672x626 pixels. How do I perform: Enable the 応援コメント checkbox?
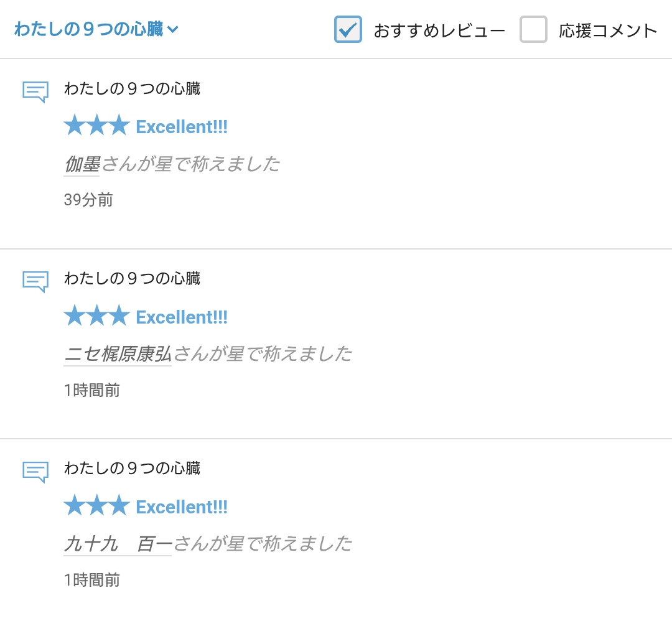[x=533, y=29]
